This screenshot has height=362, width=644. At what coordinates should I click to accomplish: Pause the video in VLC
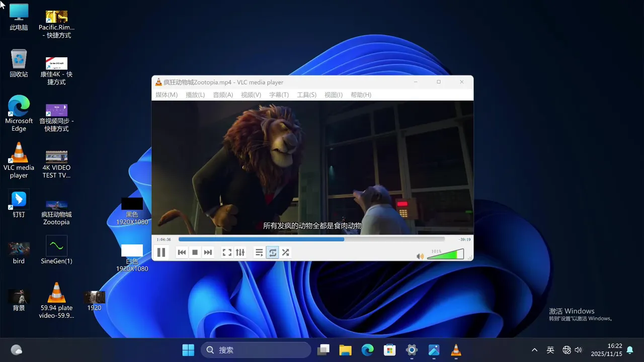161,252
